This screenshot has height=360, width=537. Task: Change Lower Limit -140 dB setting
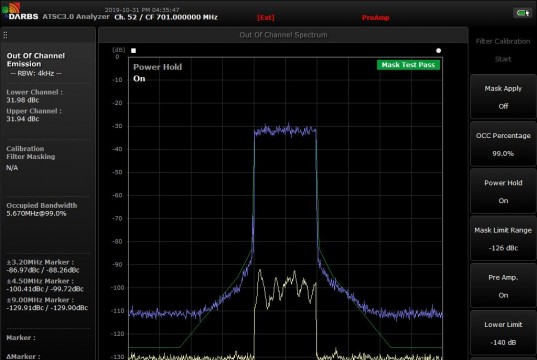click(503, 333)
